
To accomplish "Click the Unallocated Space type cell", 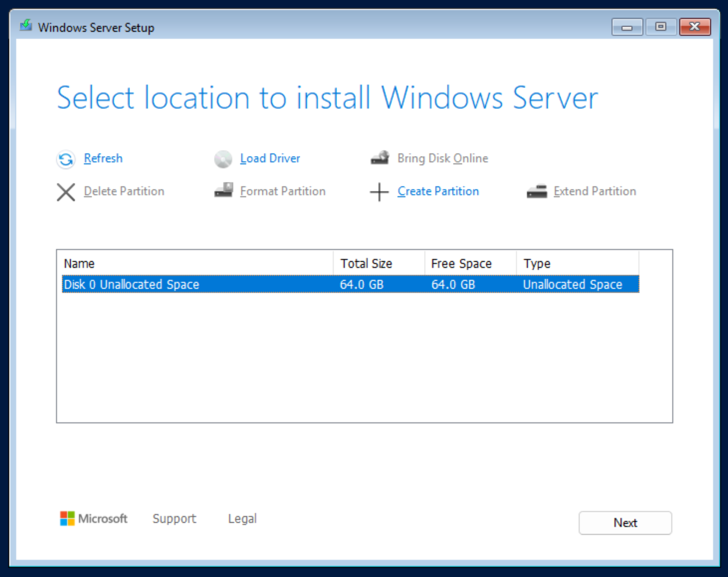I will [x=572, y=284].
